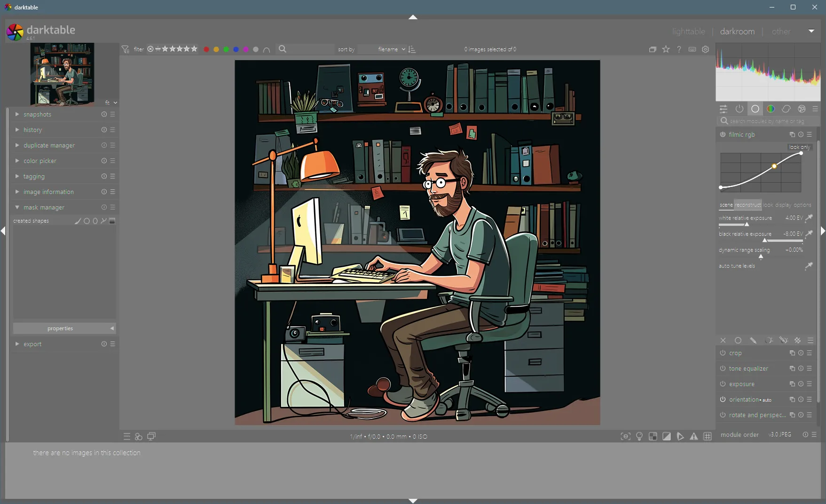Viewport: 826px width, 504px height.
Task: Open filmic rgb look tab
Action: 768,205
